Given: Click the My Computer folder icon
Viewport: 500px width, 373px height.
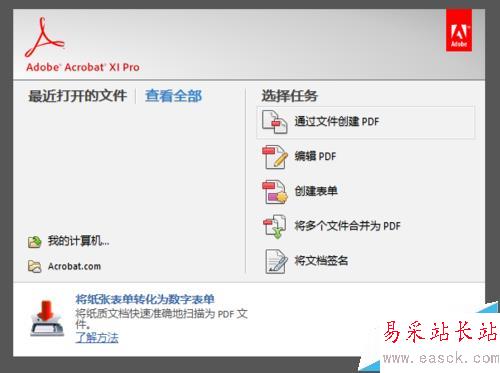Looking at the screenshot, I should 35,242.
